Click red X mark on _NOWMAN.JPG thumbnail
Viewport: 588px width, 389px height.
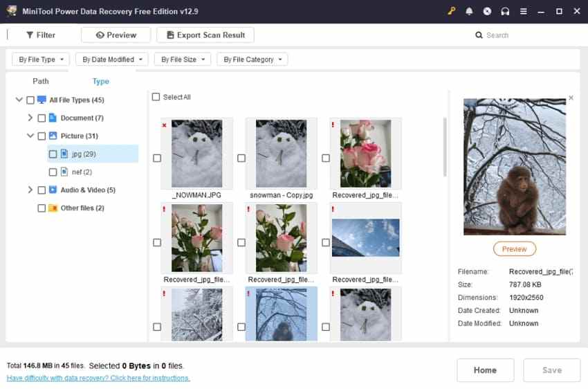tap(164, 125)
